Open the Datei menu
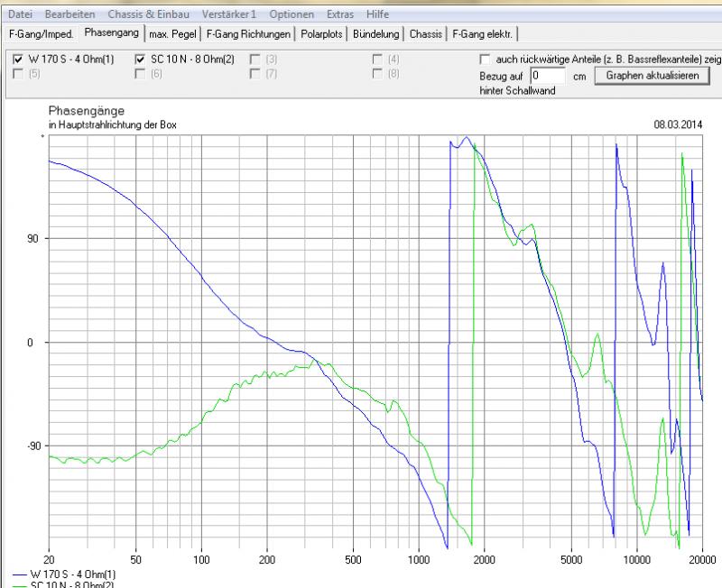Viewport: 722px width, 588px height. pyautogui.click(x=20, y=15)
